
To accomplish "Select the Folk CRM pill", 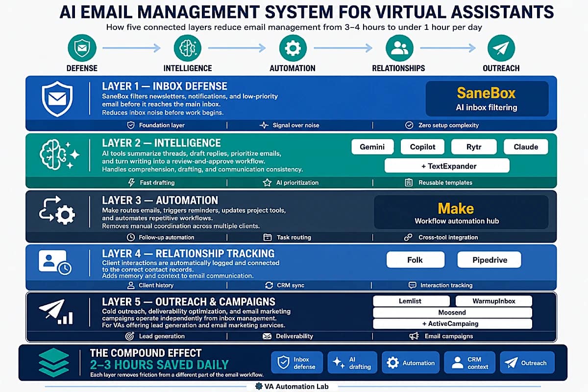I will click(x=415, y=260).
